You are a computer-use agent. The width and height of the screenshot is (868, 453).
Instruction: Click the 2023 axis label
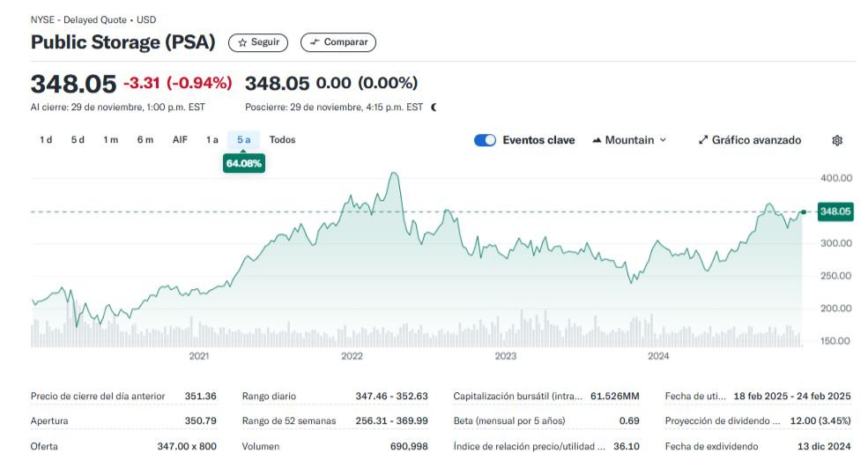[506, 356]
